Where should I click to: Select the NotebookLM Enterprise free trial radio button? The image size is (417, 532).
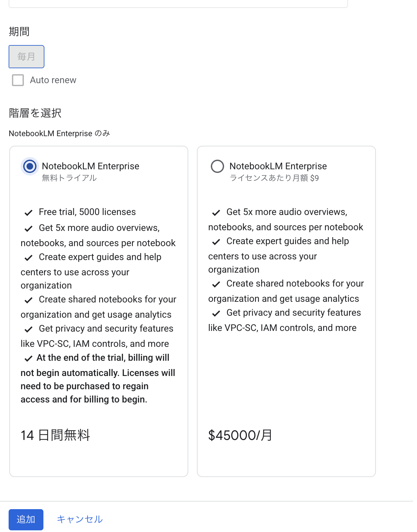30,166
